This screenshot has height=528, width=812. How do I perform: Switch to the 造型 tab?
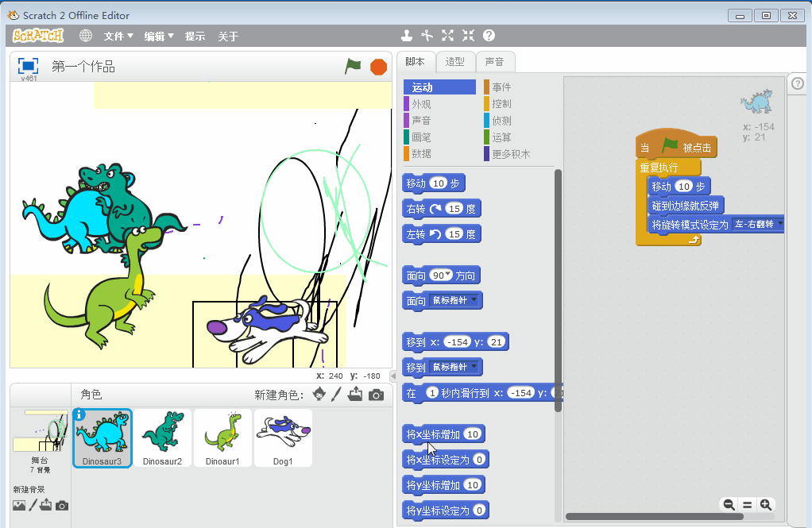click(x=454, y=62)
